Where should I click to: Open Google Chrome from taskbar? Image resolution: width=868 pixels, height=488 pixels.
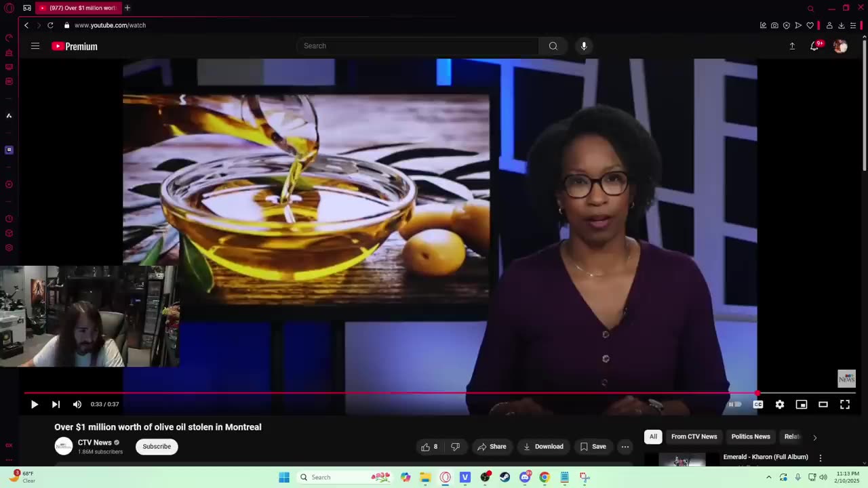point(545,477)
